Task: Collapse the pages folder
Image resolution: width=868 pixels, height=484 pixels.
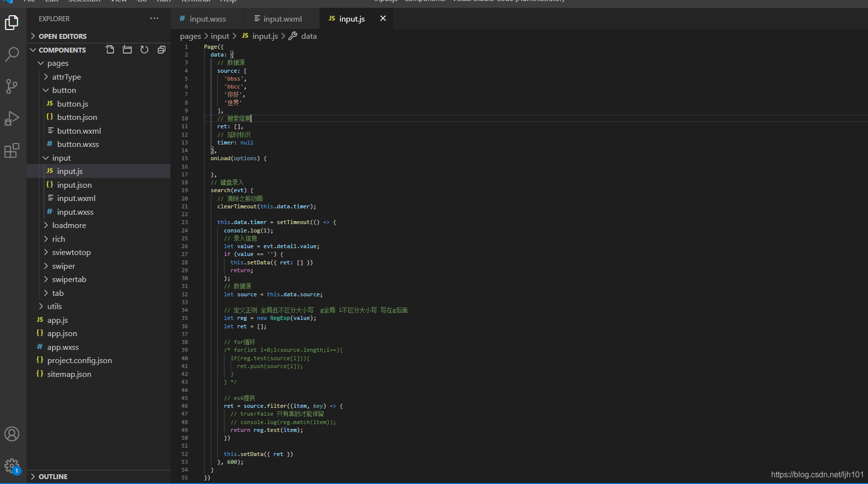Action: click(98, 63)
